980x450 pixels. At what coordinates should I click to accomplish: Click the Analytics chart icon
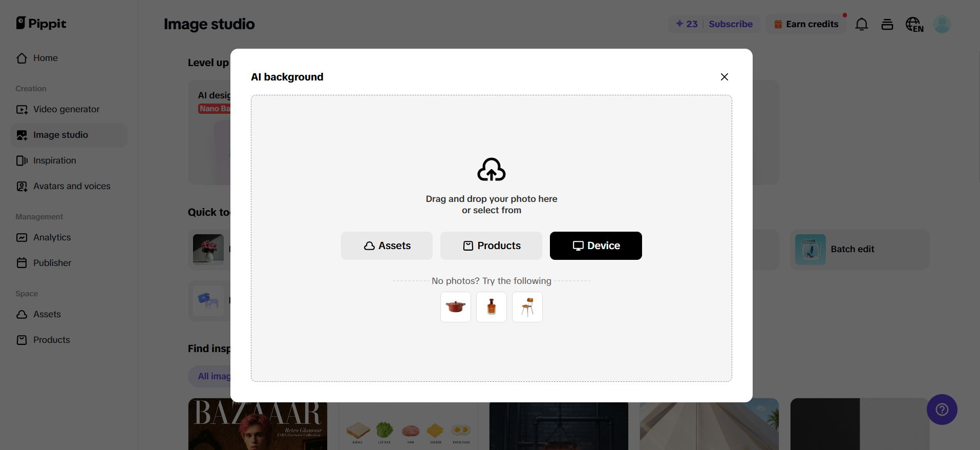pos(22,237)
